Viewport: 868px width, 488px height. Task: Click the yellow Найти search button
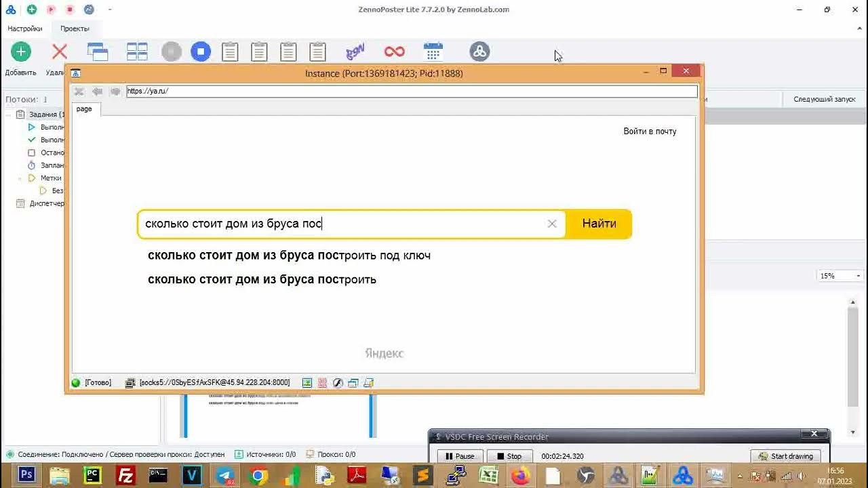point(599,224)
